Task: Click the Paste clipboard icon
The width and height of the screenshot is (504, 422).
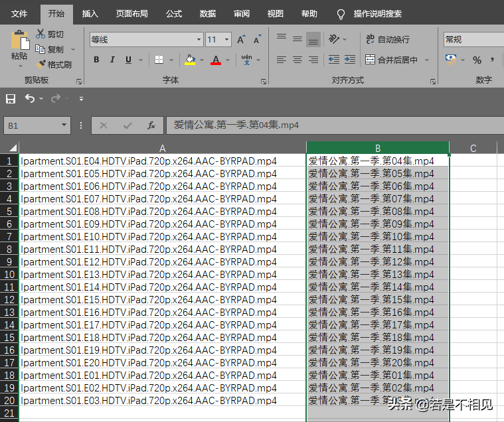Action: click(x=20, y=40)
